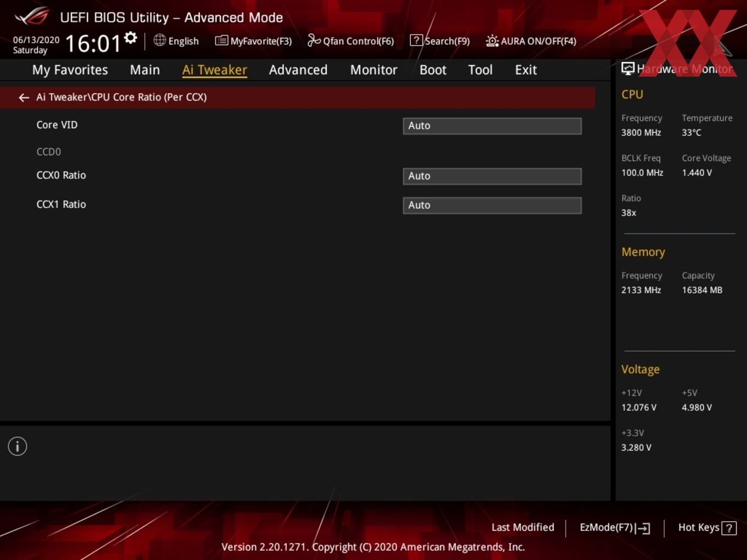Open the Advanced tab
747x560 pixels.
[298, 70]
